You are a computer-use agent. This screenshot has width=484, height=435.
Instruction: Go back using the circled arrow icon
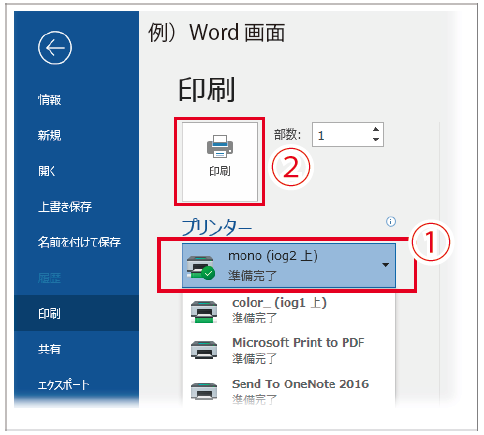pyautogui.click(x=55, y=48)
